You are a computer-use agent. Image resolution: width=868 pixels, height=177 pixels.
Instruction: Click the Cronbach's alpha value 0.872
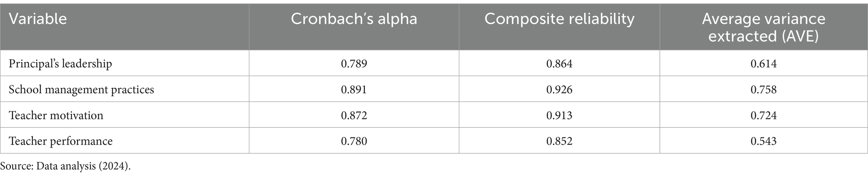[x=354, y=115]
